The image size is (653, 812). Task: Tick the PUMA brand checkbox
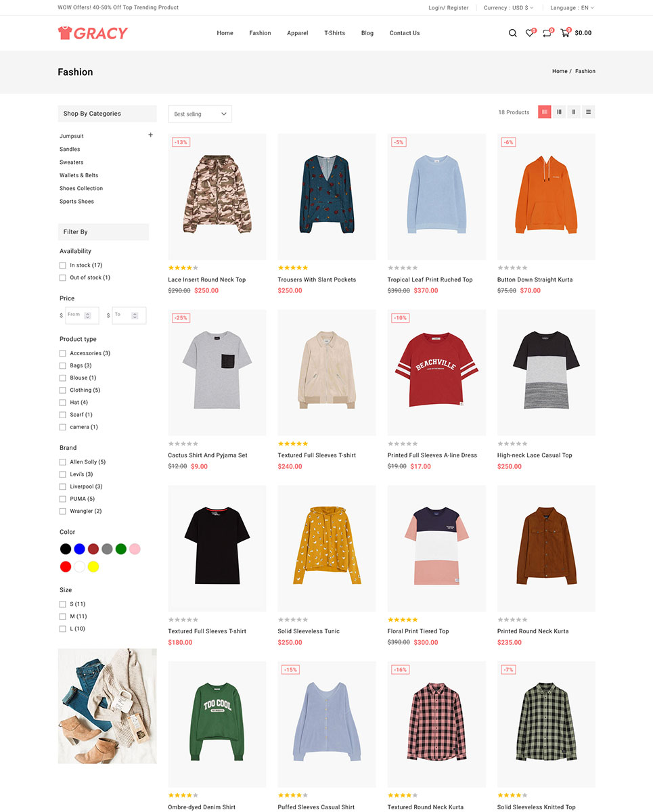click(63, 499)
